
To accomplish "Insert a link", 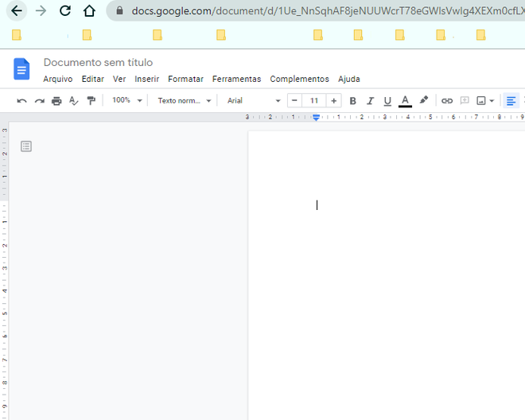I will click(447, 101).
